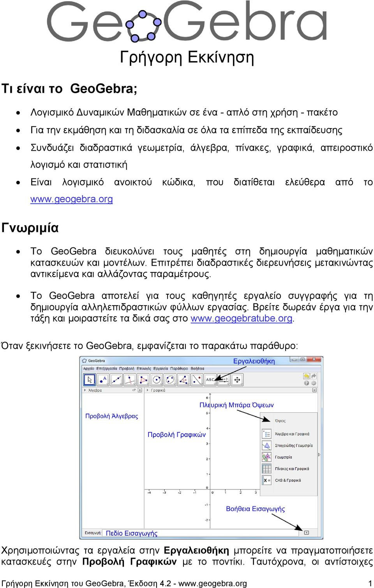Image resolution: width=374 pixels, height=588 pixels.
Task: Expand the Άλγεβρα panel style bar triangle
Action: [x=85, y=390]
